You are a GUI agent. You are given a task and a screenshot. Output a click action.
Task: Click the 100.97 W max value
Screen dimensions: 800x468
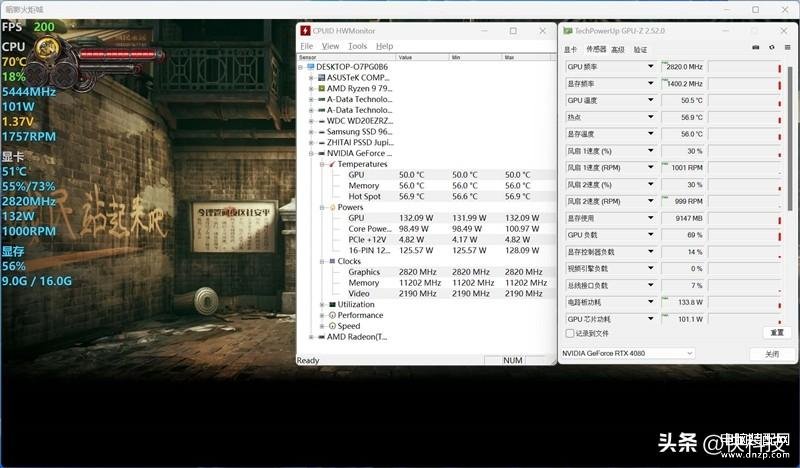point(522,229)
